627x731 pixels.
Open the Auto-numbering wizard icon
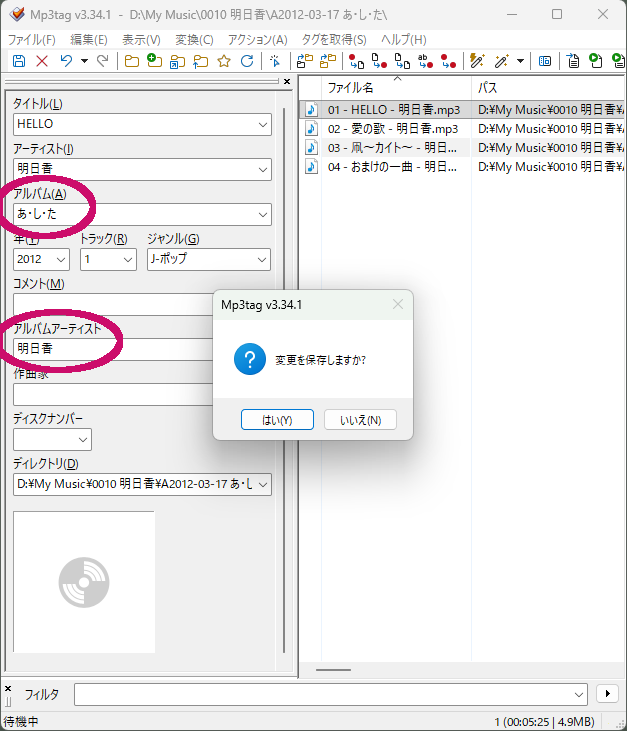point(544,61)
